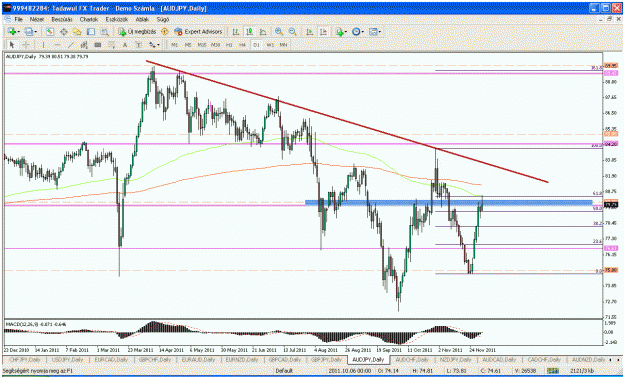Select the D1 timeframe button
The image size is (625, 377).
pyautogui.click(x=256, y=45)
